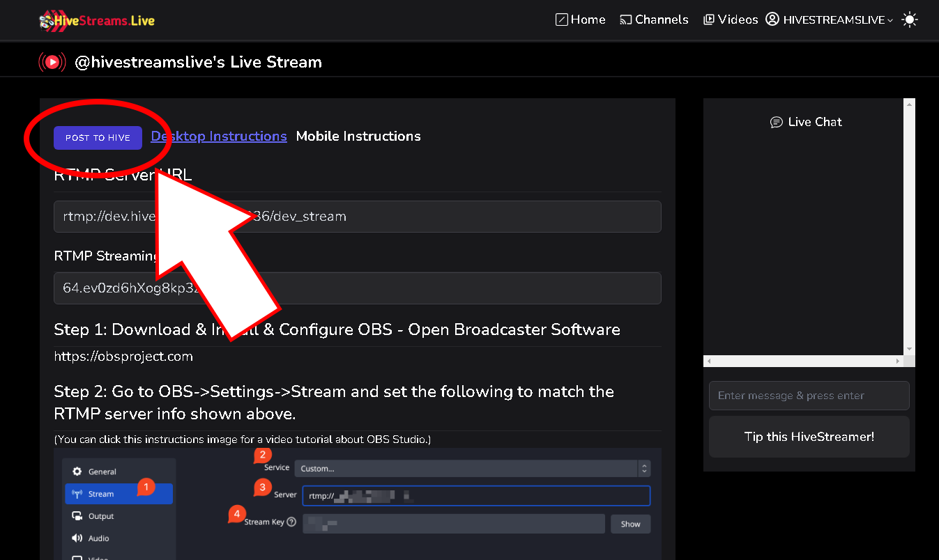Click the Server rtmp field in image
939x560 pixels.
point(476,496)
